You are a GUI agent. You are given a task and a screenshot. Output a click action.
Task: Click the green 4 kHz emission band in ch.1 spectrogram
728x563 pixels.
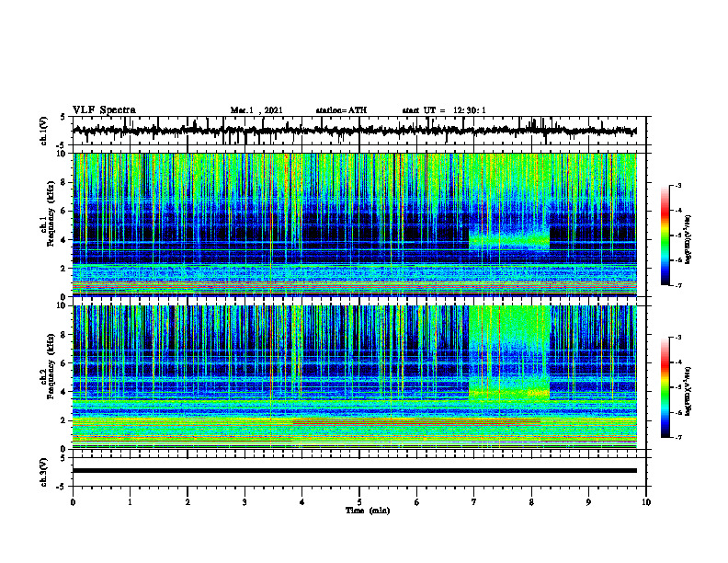pos(509,242)
